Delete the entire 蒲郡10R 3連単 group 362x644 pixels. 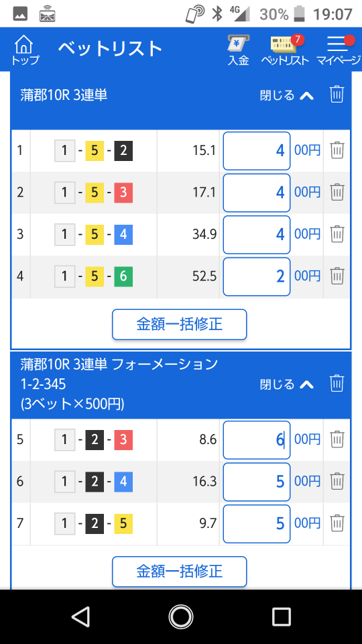(x=337, y=95)
